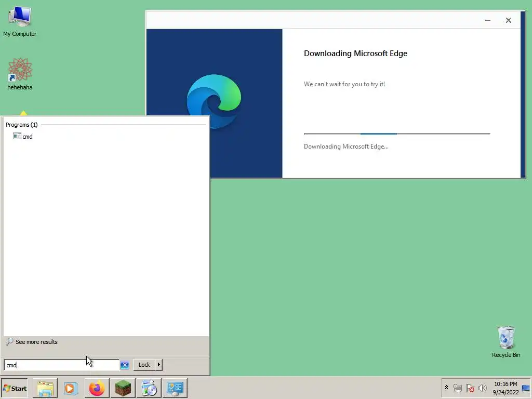Viewport: 532px width, 399px height.
Task: Click the text We can't wait for you to try it!
Action: [x=344, y=84]
